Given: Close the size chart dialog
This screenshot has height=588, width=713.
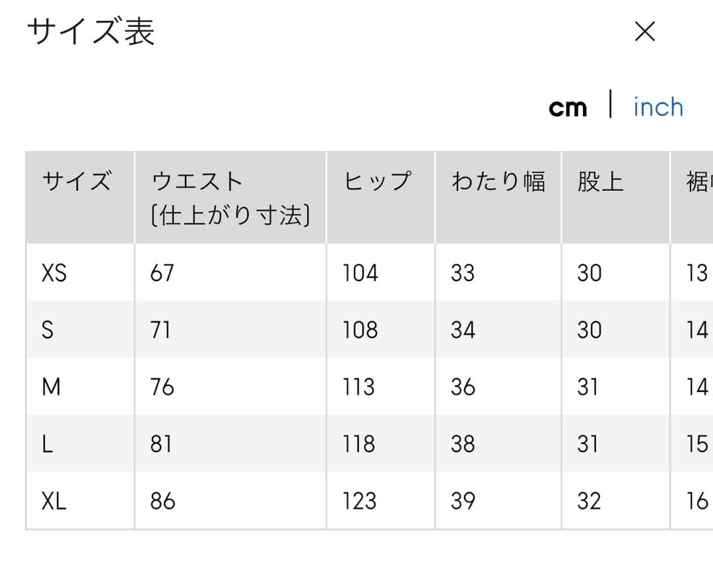Looking at the screenshot, I should [x=644, y=31].
